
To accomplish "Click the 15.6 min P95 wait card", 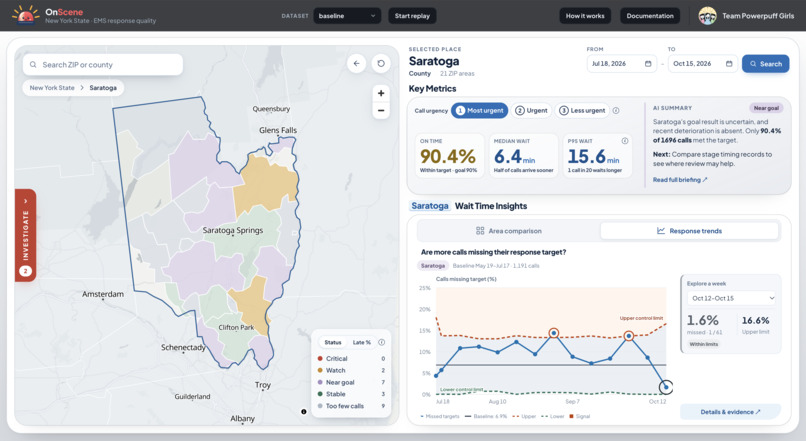I will pyautogui.click(x=597, y=156).
